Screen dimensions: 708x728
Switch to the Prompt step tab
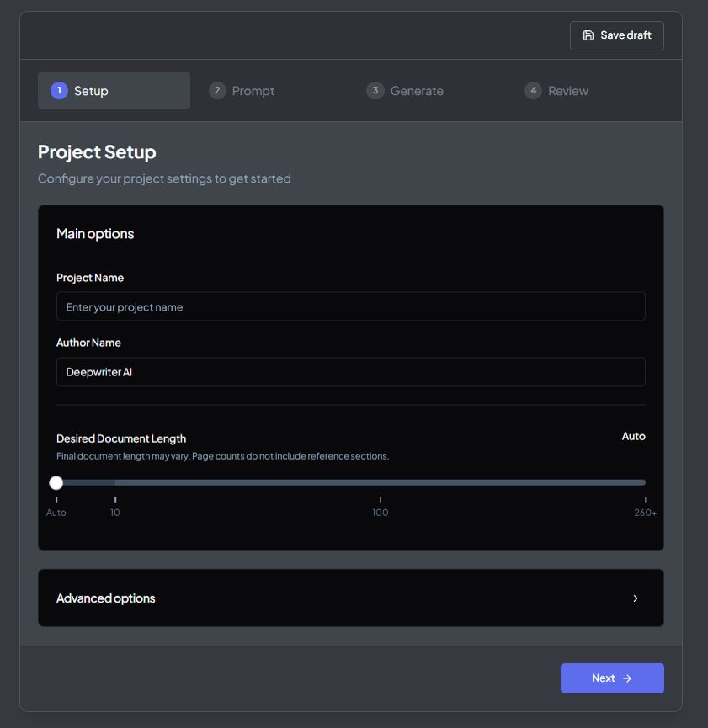point(253,91)
